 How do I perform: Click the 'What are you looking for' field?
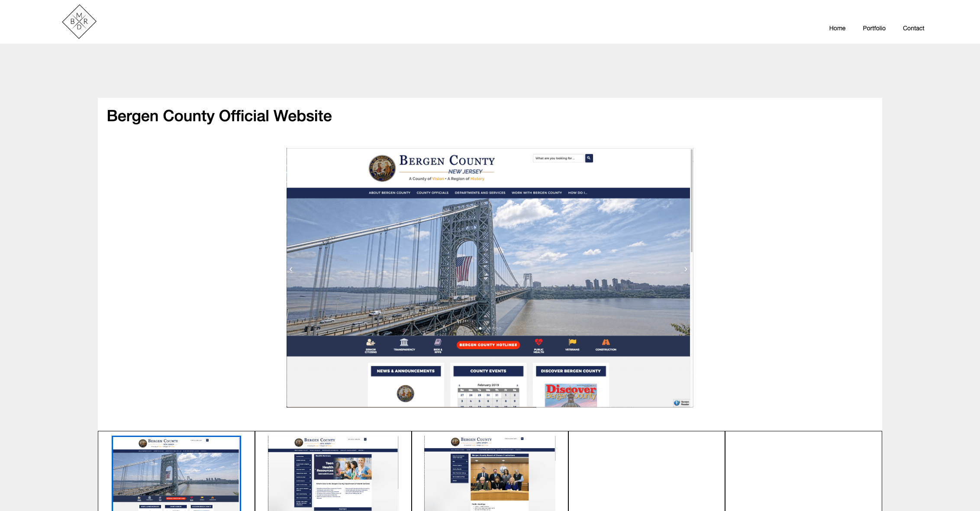[558, 158]
